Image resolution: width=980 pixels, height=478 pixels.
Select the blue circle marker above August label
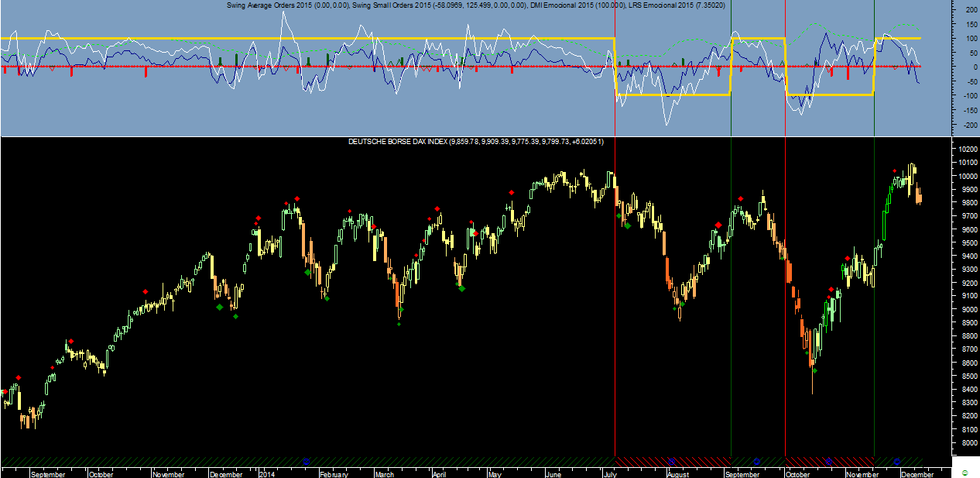pyautogui.click(x=671, y=461)
